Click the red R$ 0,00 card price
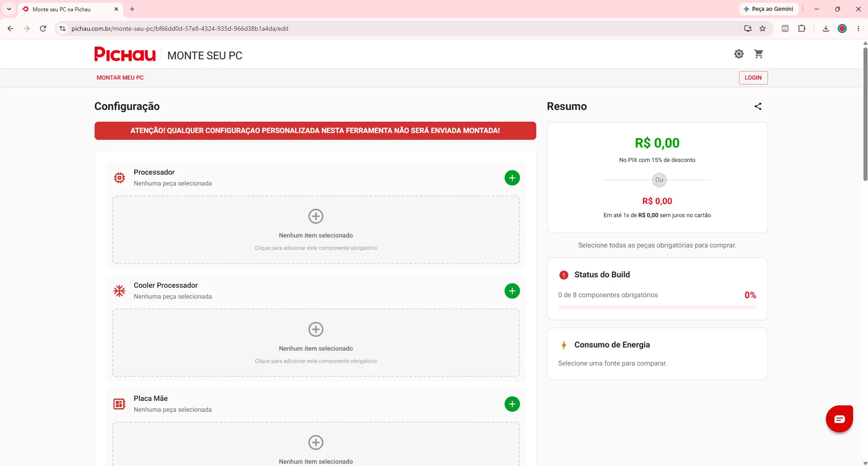The width and height of the screenshot is (868, 466). [657, 201]
